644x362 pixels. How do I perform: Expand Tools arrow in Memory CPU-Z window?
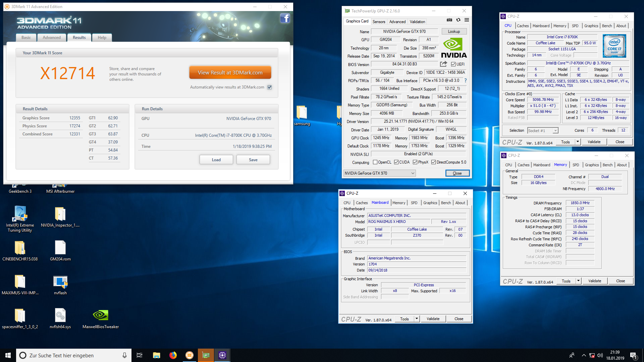pyautogui.click(x=578, y=281)
